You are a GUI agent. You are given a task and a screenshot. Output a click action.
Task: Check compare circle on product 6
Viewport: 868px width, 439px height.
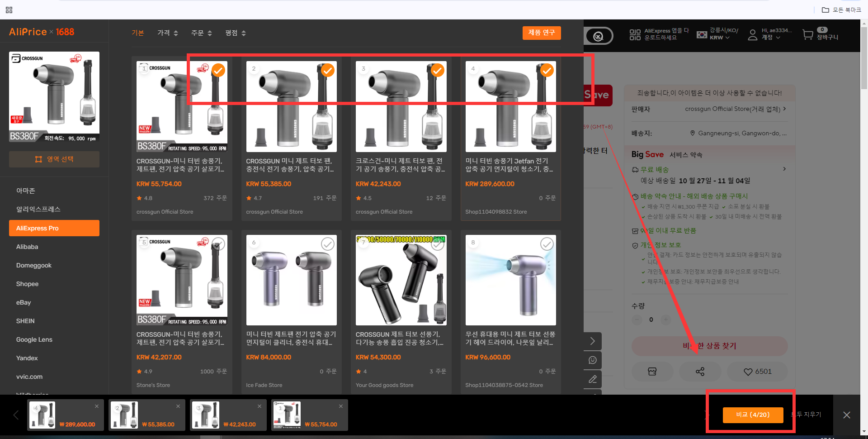tap(328, 244)
